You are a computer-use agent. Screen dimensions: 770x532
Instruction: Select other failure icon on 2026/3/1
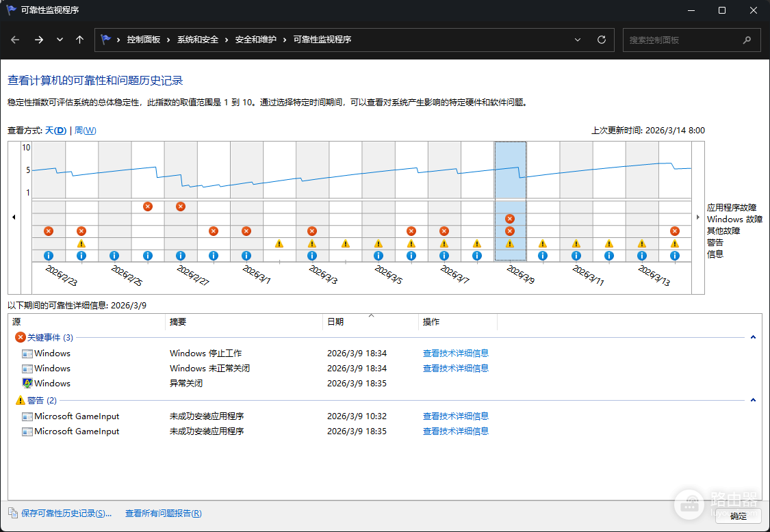click(x=246, y=231)
